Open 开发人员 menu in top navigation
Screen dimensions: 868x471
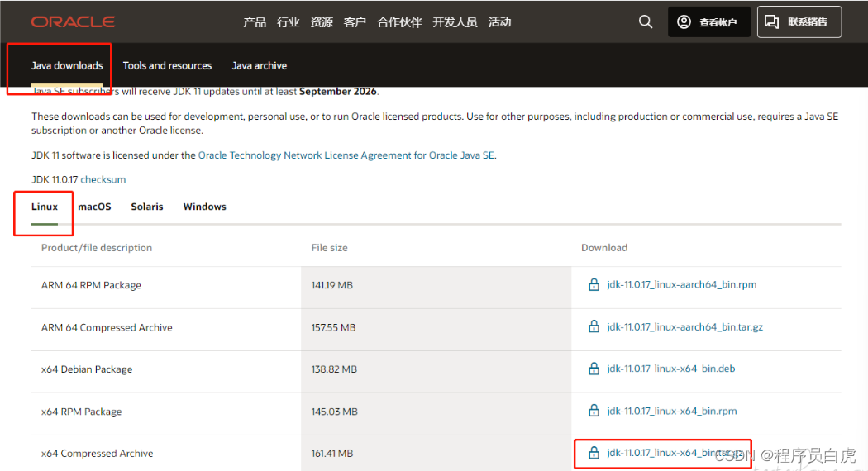(x=455, y=22)
